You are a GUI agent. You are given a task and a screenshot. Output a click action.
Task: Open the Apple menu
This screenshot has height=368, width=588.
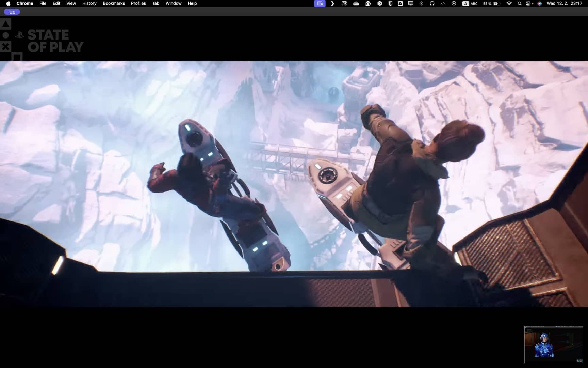tap(8, 3)
